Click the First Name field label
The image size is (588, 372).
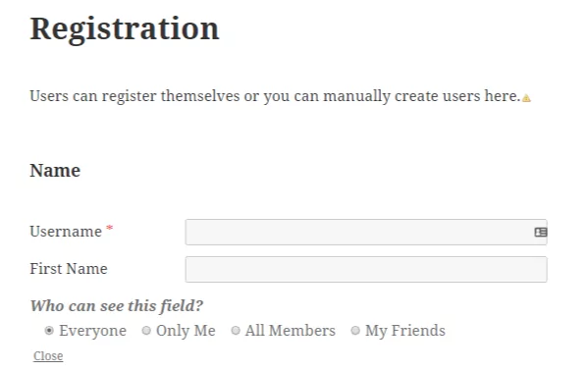[x=69, y=269]
